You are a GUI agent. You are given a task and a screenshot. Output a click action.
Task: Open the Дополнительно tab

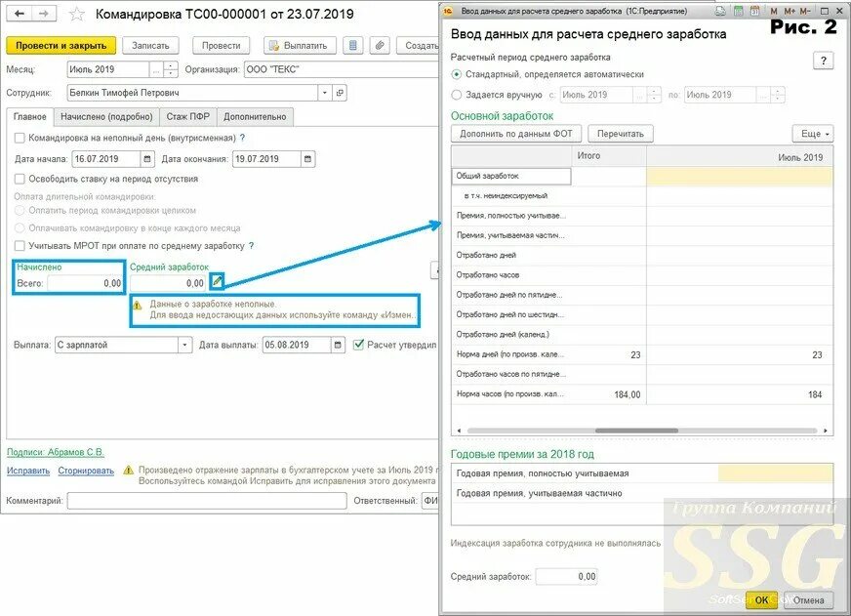255,117
